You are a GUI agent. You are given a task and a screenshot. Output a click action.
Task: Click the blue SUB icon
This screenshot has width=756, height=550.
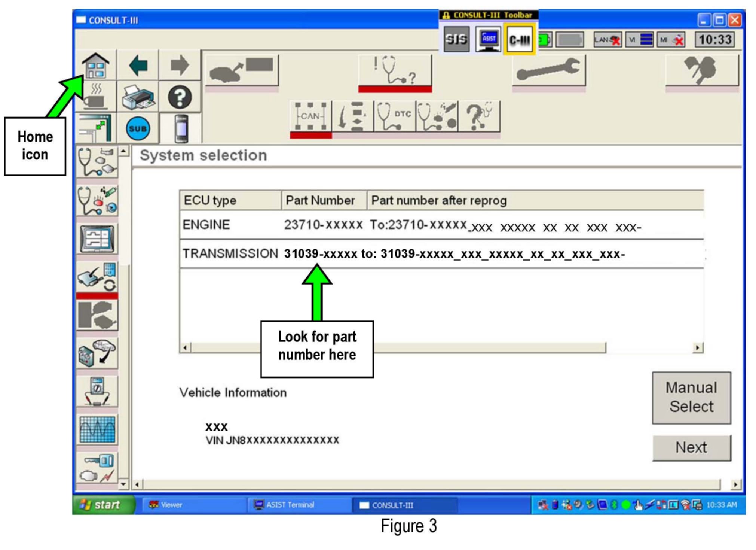138,129
